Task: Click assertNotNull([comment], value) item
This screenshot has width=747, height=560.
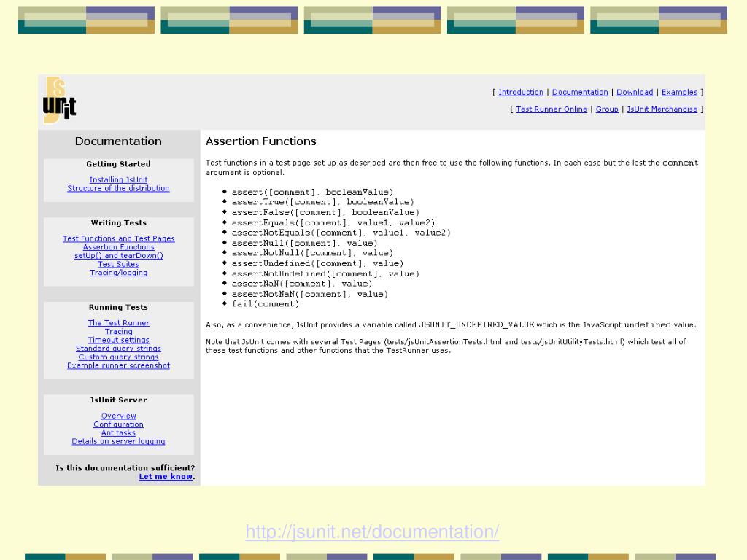Action: click(312, 253)
